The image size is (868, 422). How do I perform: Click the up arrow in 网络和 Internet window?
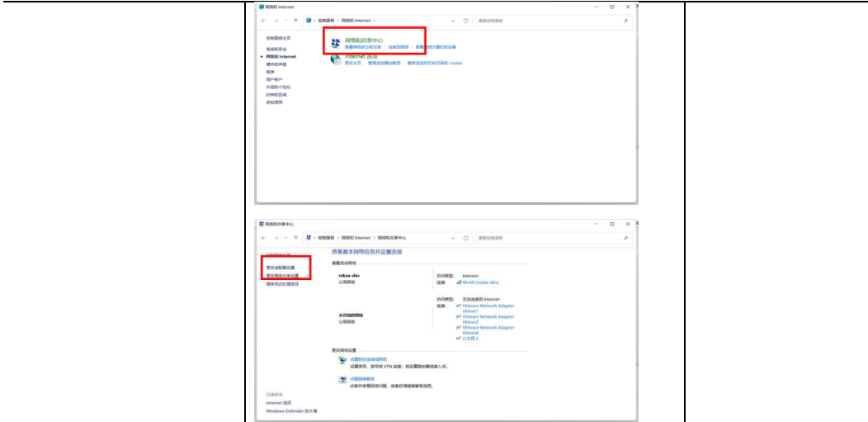click(x=296, y=21)
